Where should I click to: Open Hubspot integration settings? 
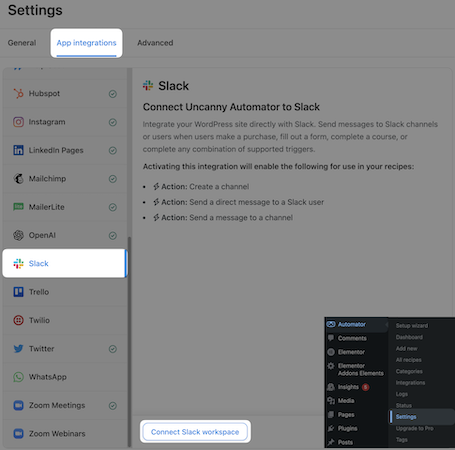[65, 94]
